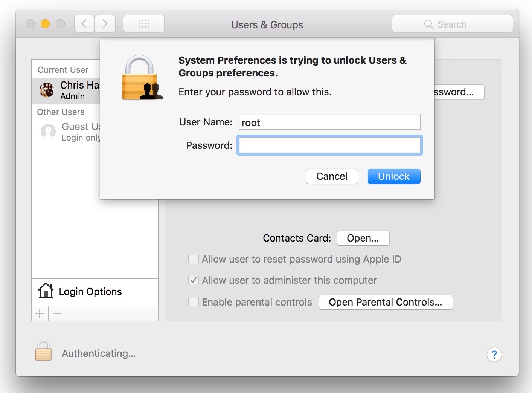Enable reset password using Apple ID
This screenshot has height=393, width=532.
pyautogui.click(x=194, y=259)
